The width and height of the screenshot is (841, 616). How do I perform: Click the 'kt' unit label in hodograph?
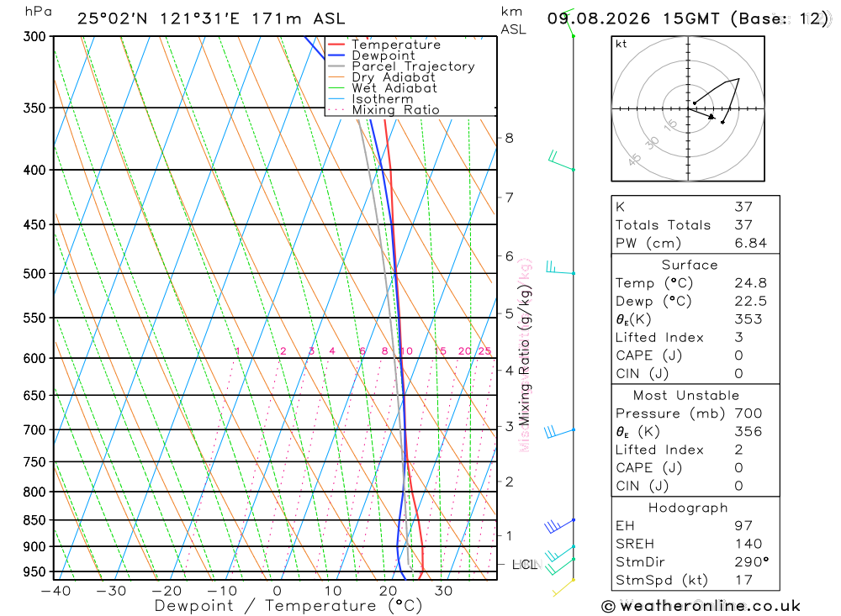click(x=621, y=44)
